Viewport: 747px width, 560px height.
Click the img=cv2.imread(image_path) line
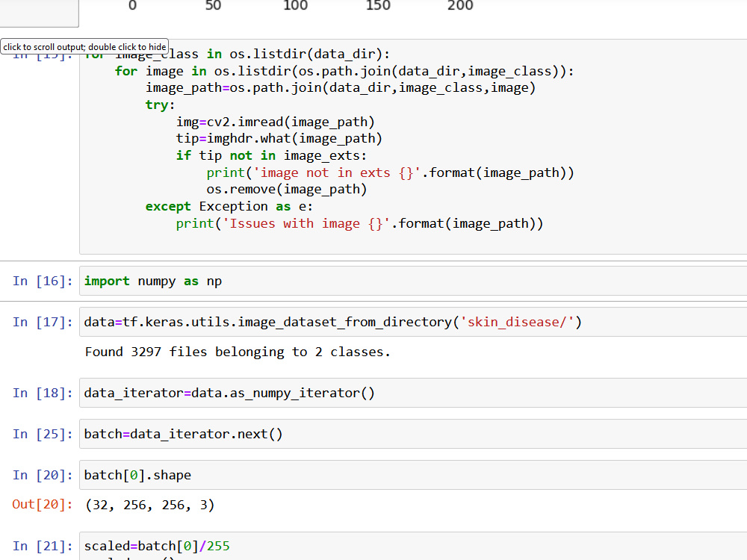[276, 122]
